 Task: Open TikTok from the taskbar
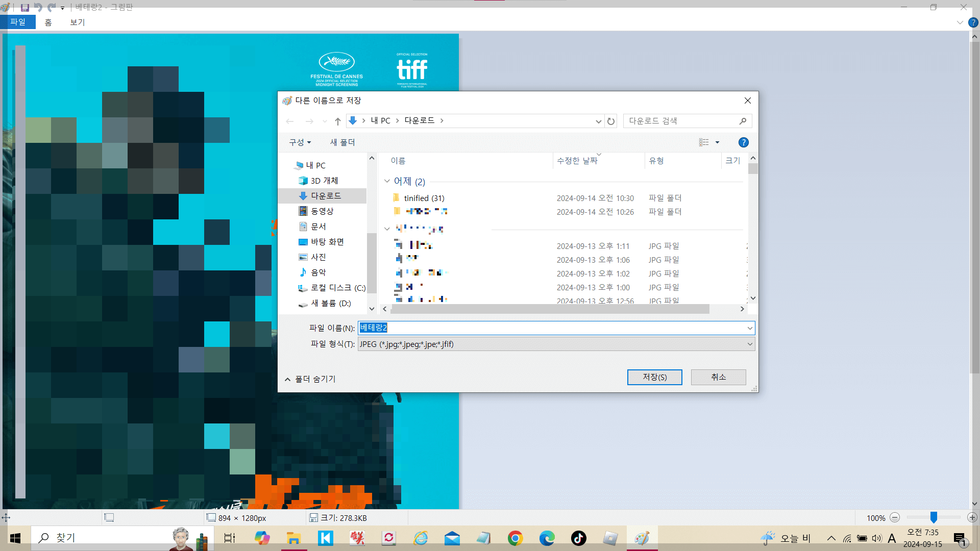[578, 538]
